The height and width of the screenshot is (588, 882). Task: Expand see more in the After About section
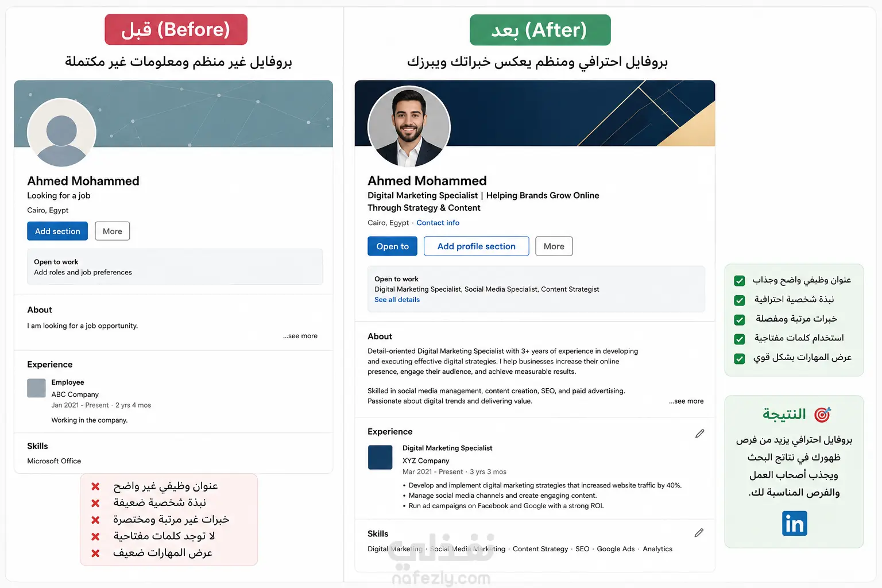(686, 401)
